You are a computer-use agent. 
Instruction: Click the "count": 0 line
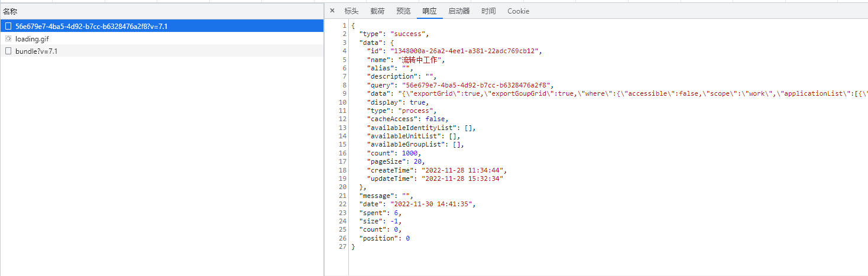(381, 229)
